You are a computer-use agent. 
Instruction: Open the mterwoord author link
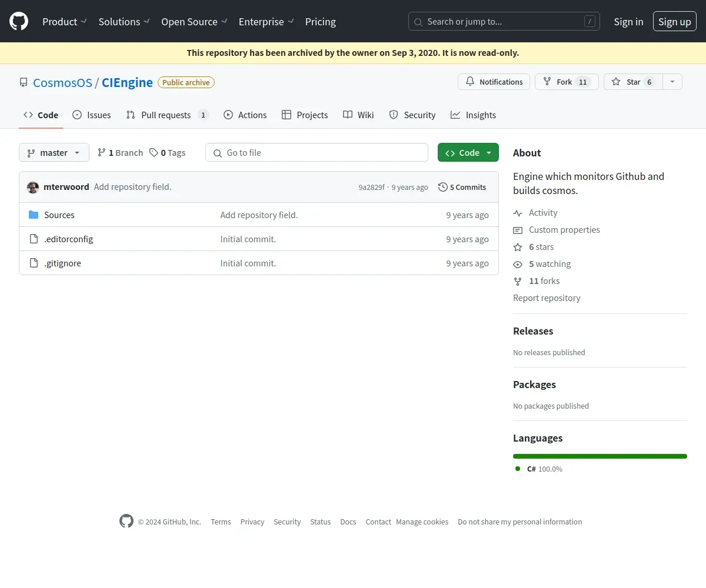coord(66,186)
